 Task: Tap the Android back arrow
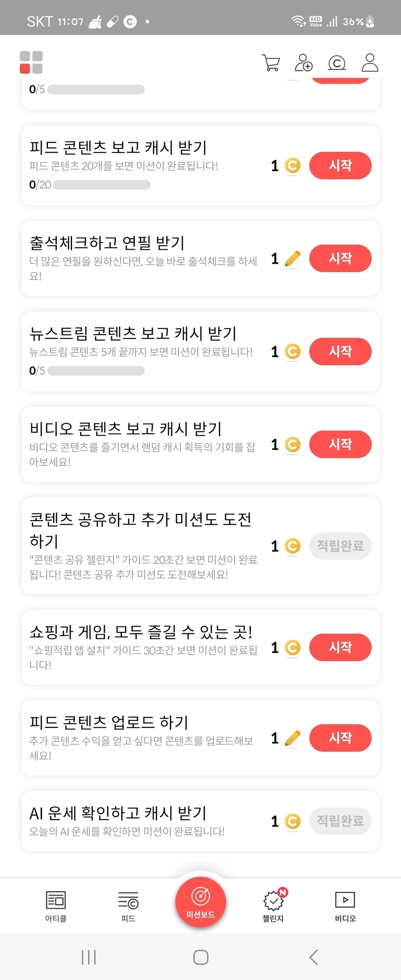coord(314,957)
